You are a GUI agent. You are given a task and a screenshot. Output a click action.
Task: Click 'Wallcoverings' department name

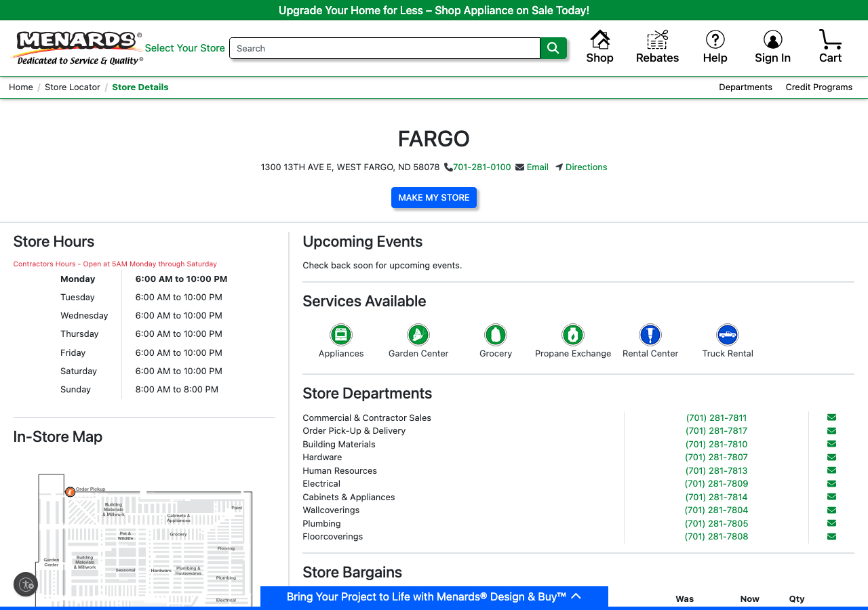point(331,510)
